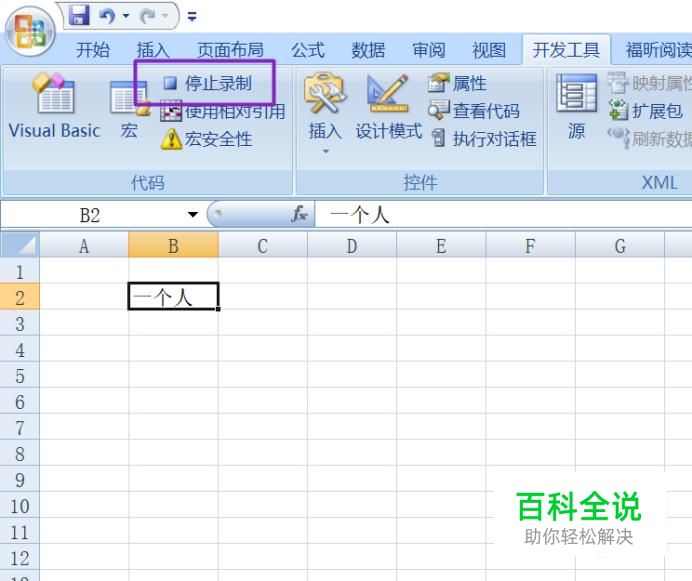The image size is (692, 581).
Task: Select row 12 header
Action: pyautogui.click(x=19, y=558)
